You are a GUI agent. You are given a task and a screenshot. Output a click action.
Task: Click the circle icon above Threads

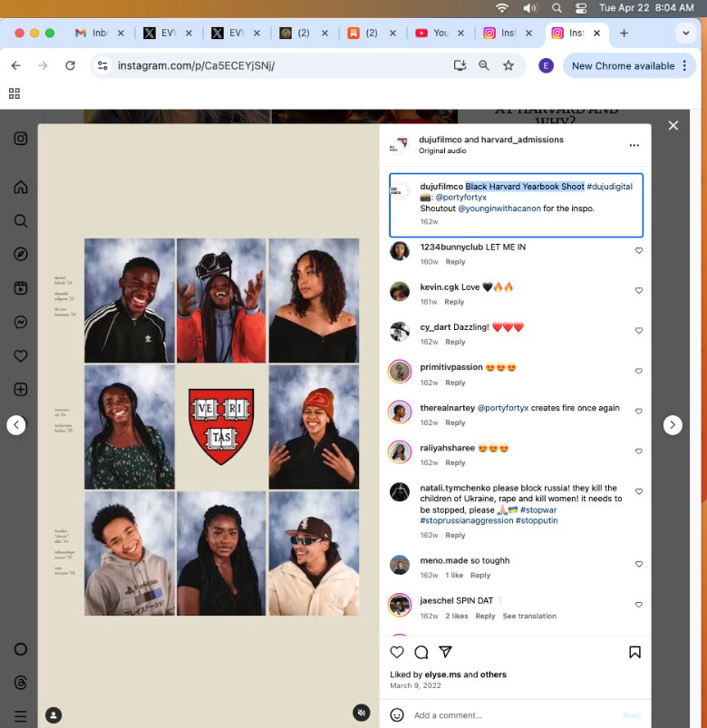tap(21, 649)
